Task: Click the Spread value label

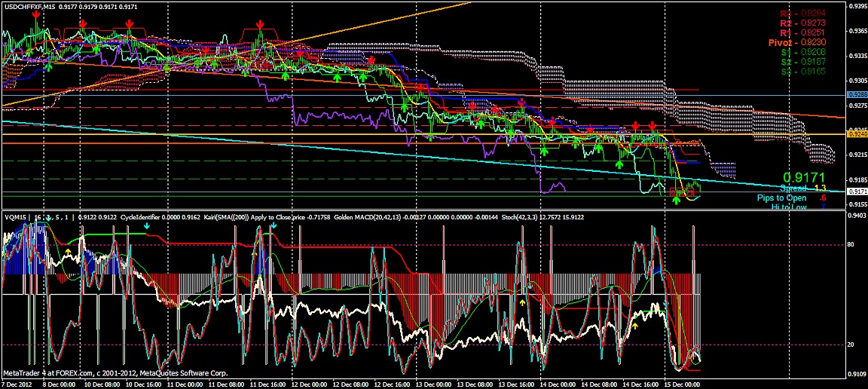Action: point(803,188)
